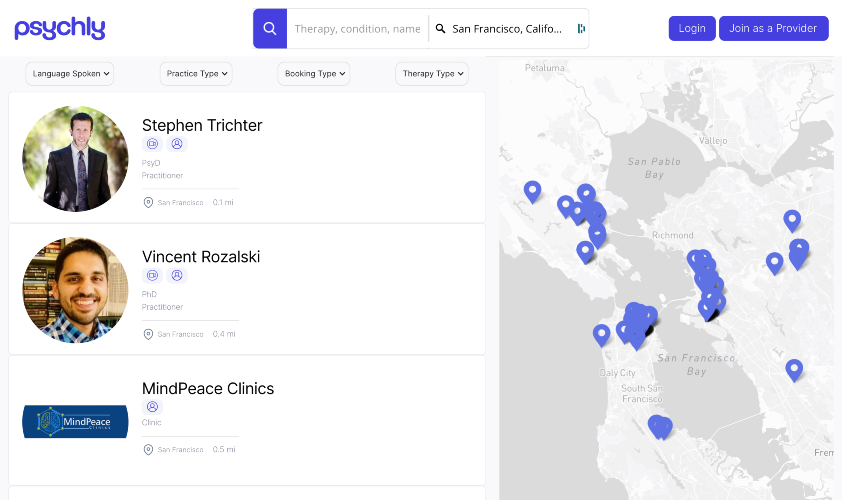Click 'San Pablo Bay' label on map

tap(655, 168)
